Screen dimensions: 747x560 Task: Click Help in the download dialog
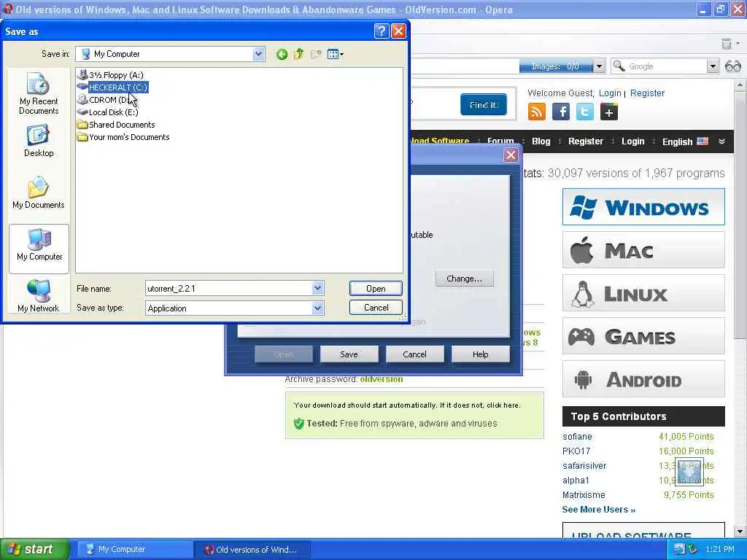[x=480, y=354]
